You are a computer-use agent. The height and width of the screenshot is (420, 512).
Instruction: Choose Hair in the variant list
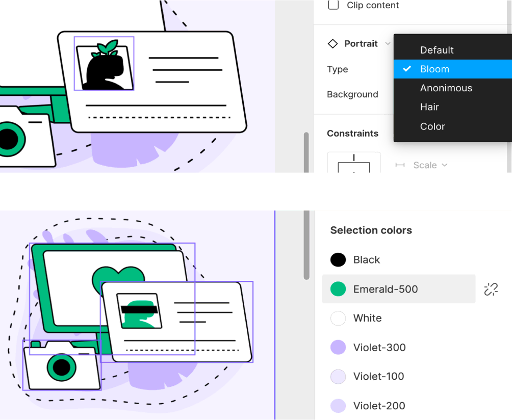[x=429, y=107]
